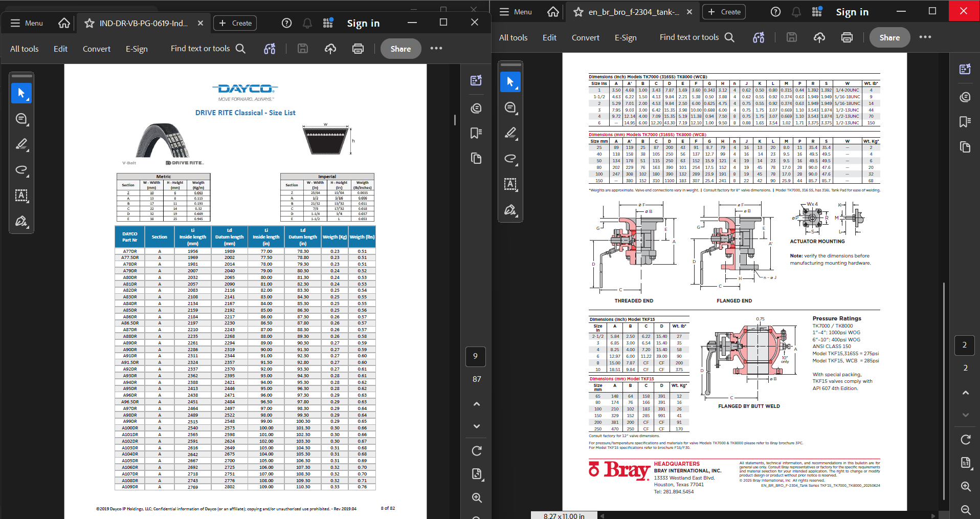Screen dimensions: 980x519
Task: Open All tools in right window
Action: click(514, 37)
